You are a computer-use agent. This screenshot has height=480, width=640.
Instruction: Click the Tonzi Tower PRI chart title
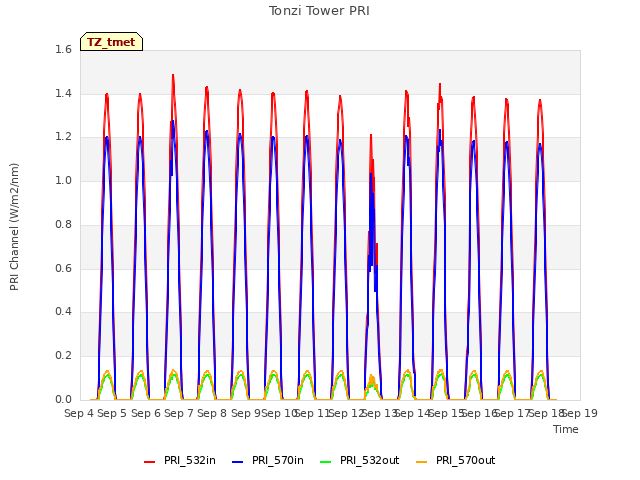(x=319, y=11)
